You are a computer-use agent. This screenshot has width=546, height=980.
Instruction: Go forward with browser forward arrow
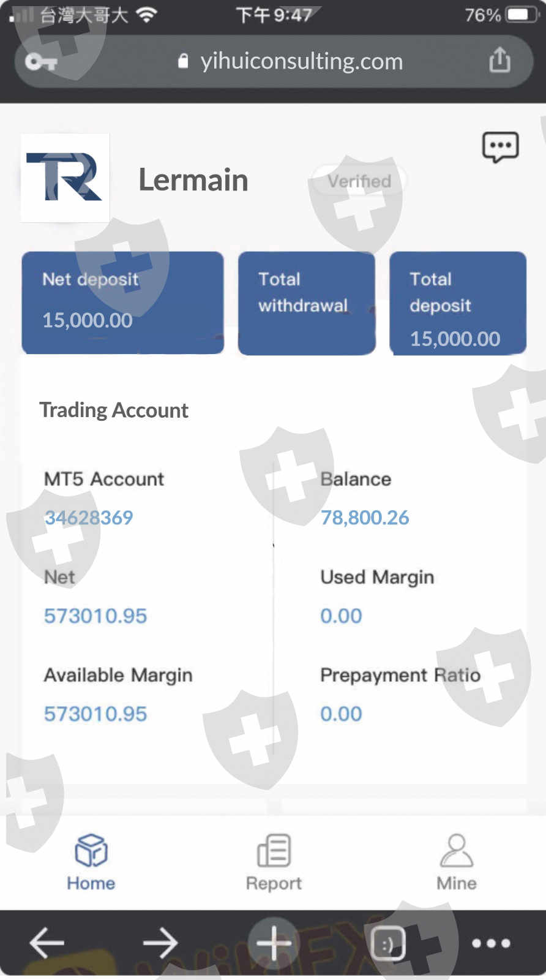coord(160,943)
